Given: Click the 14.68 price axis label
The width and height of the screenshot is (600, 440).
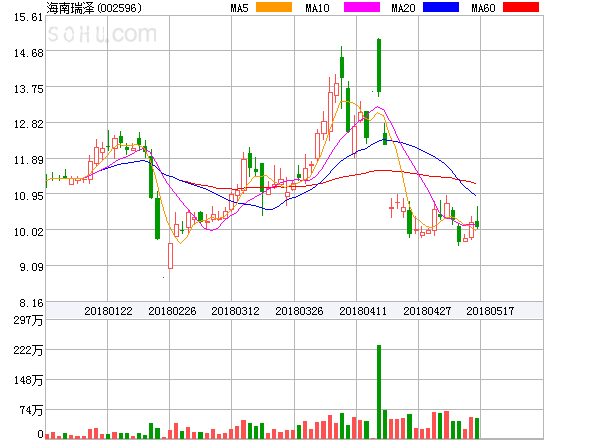Looking at the screenshot, I should tap(28, 53).
